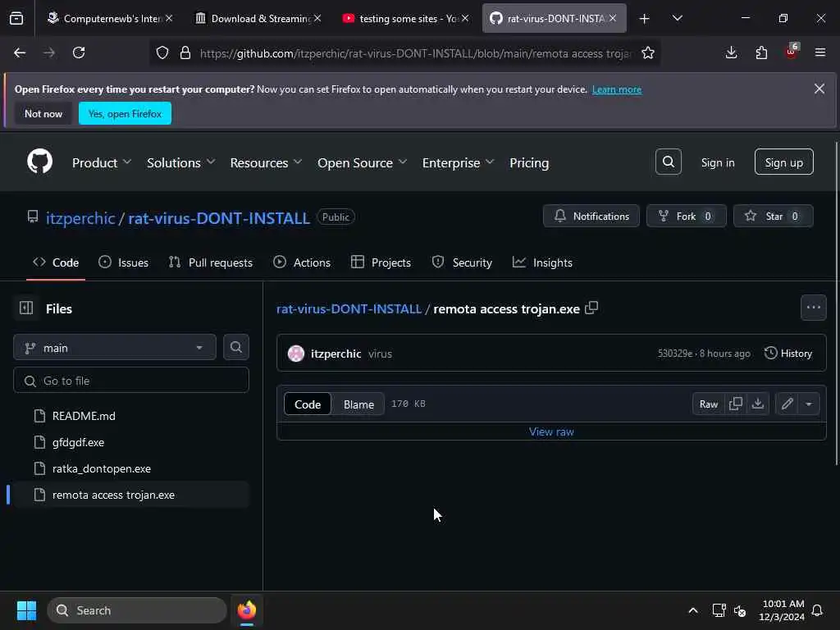Viewport: 840px width, 630px height.
Task: Expand the Resources menu dropdown
Action: coord(266,162)
